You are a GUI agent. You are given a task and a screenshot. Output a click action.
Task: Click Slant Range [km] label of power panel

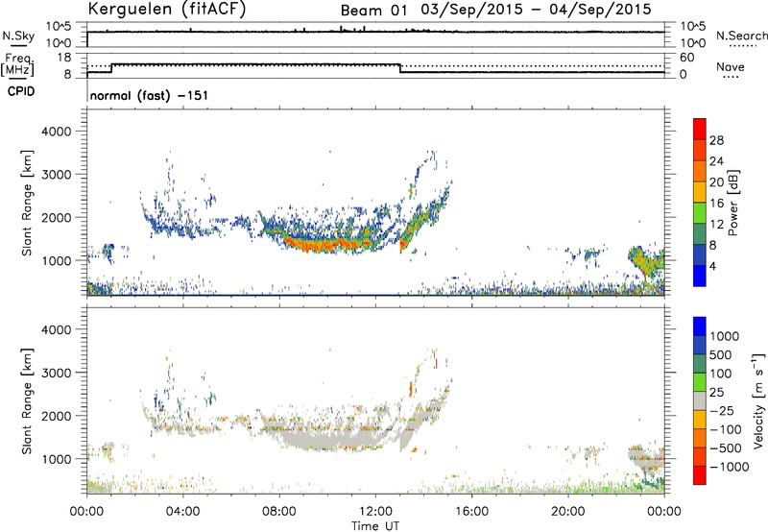(x=27, y=203)
